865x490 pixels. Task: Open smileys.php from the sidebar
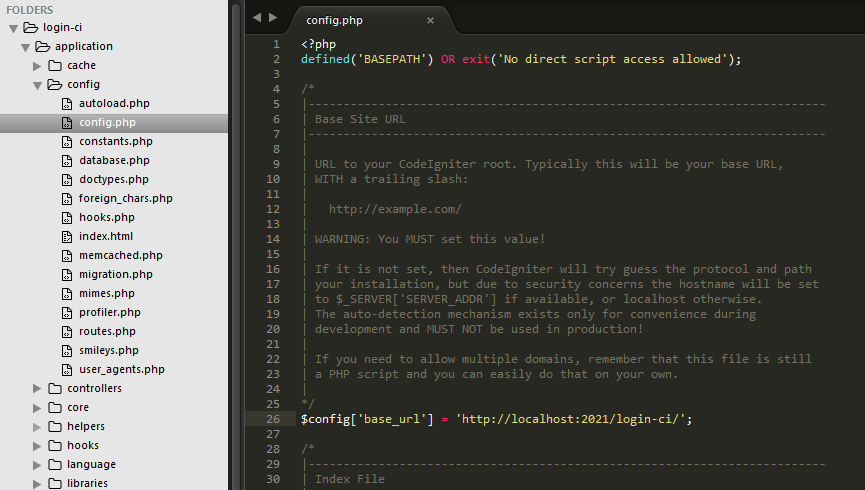(x=109, y=351)
